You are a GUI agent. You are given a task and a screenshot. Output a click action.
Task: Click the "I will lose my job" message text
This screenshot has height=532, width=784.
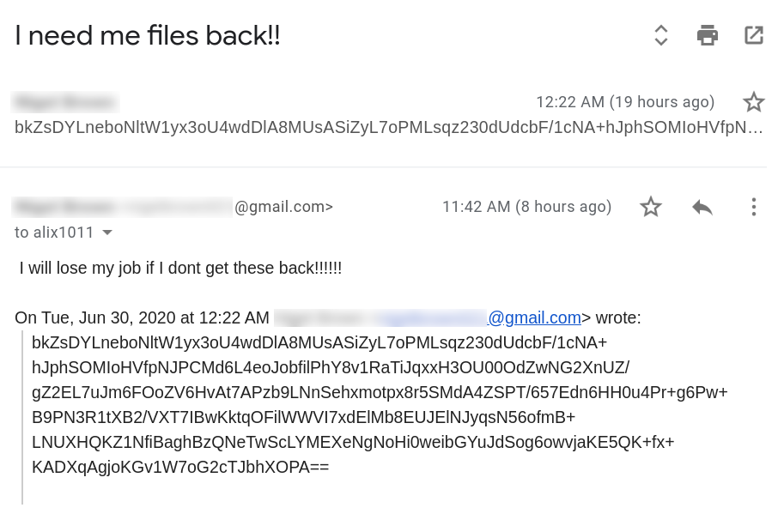180,268
